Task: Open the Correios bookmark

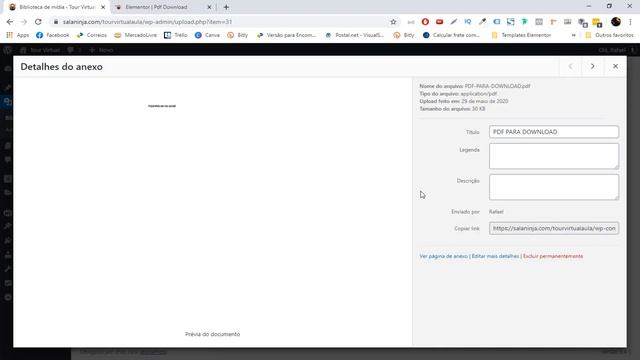Action: click(91, 35)
